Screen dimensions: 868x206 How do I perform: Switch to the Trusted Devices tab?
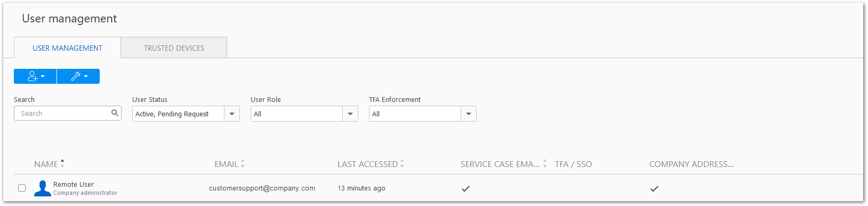click(174, 48)
